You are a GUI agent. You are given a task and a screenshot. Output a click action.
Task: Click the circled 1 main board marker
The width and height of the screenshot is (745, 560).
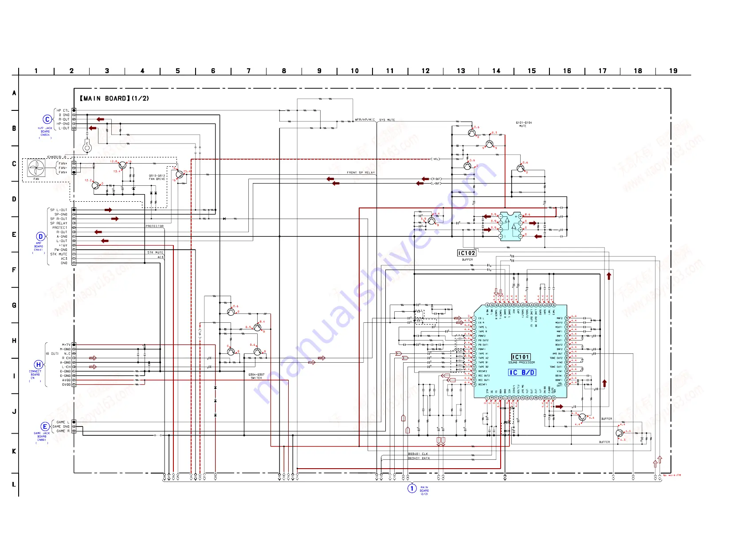[412, 488]
